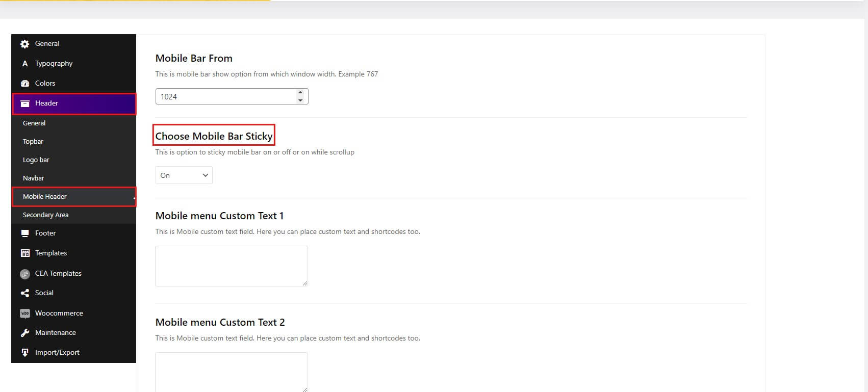This screenshot has height=392, width=868.
Task: Click the Typography letter icon
Action: pyautogui.click(x=24, y=64)
